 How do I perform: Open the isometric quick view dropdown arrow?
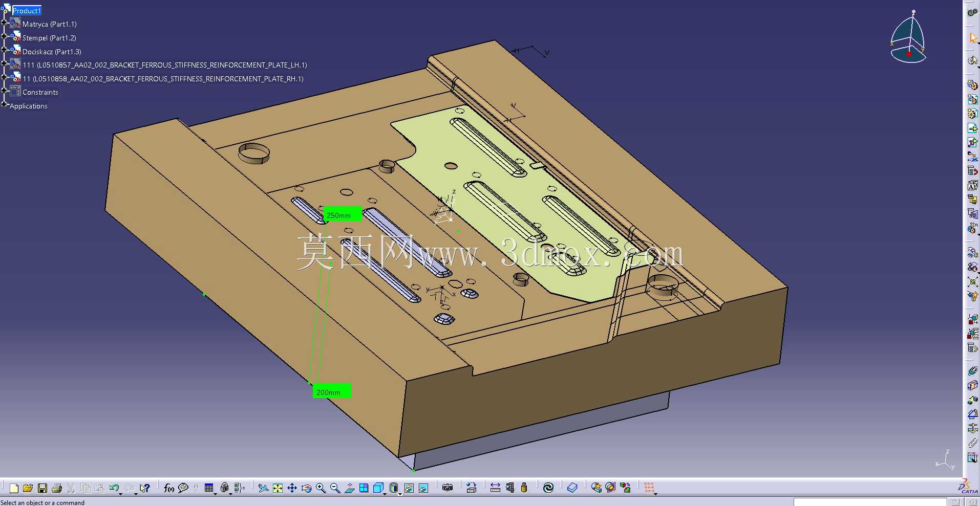(385, 494)
